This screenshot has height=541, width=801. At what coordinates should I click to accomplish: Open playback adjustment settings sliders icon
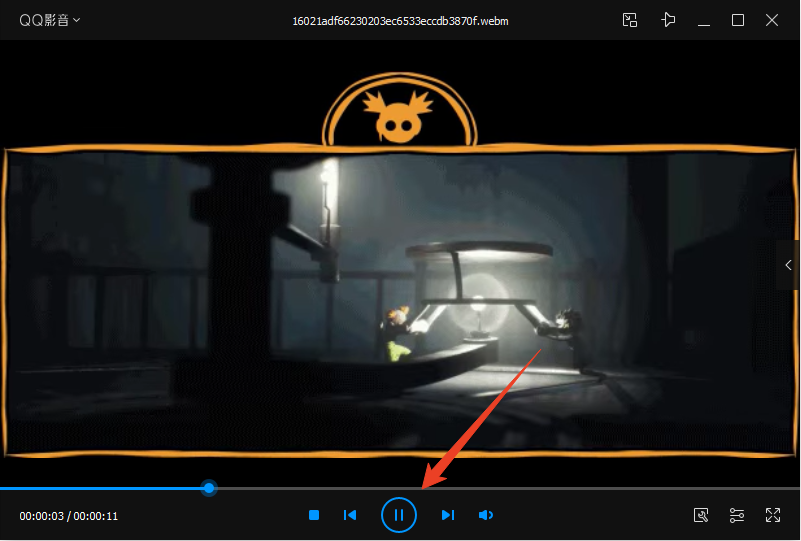click(x=737, y=515)
